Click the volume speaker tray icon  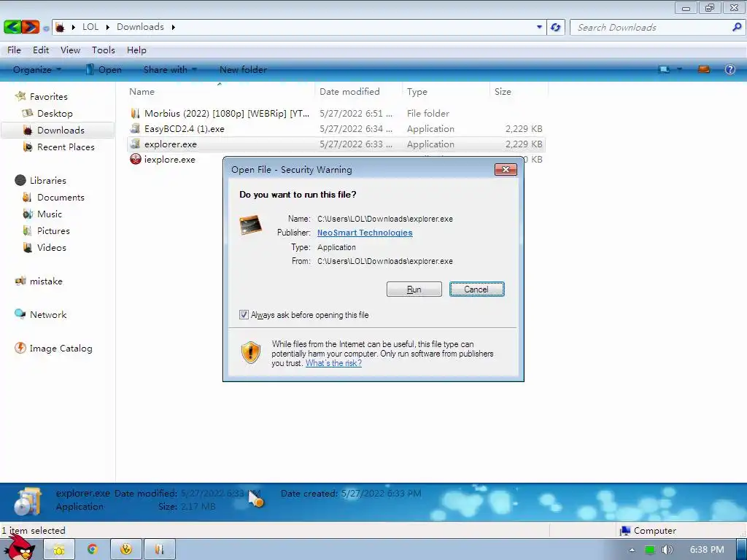click(667, 550)
